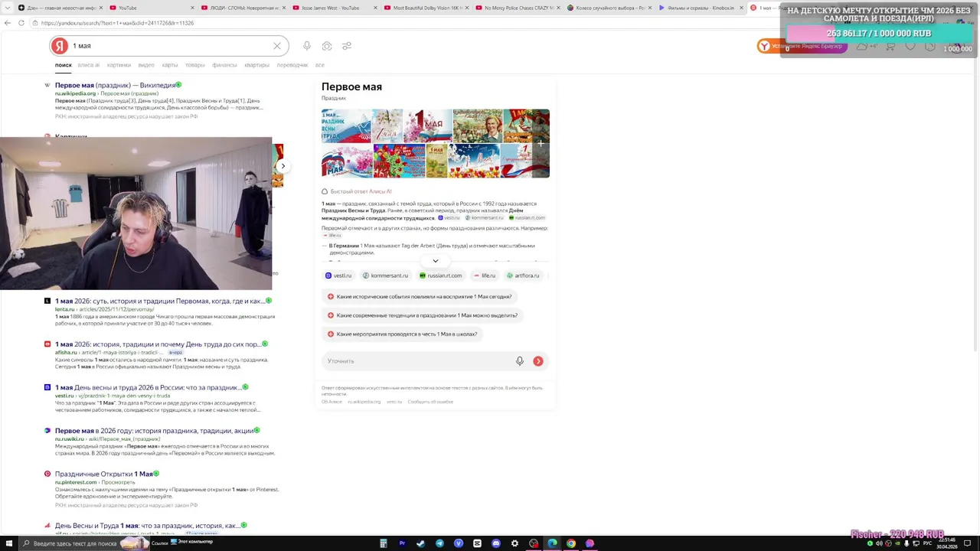980x551 pixels.
Task: Switch to the Kinobox фильмы и сериалы tab
Action: [700, 8]
